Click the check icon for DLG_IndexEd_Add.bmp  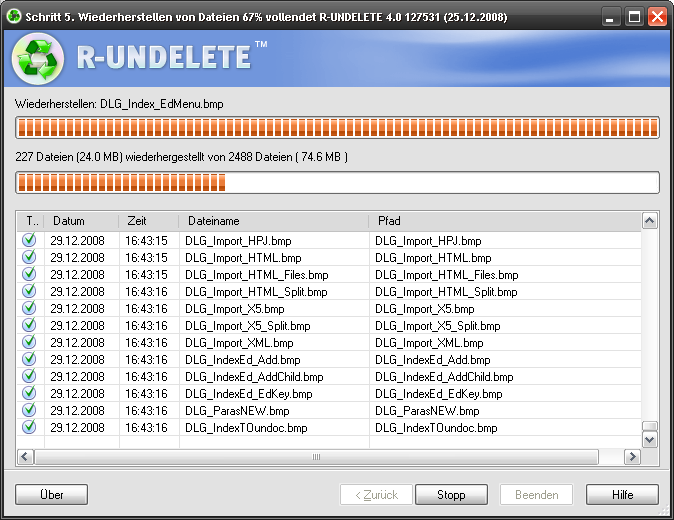(29, 359)
